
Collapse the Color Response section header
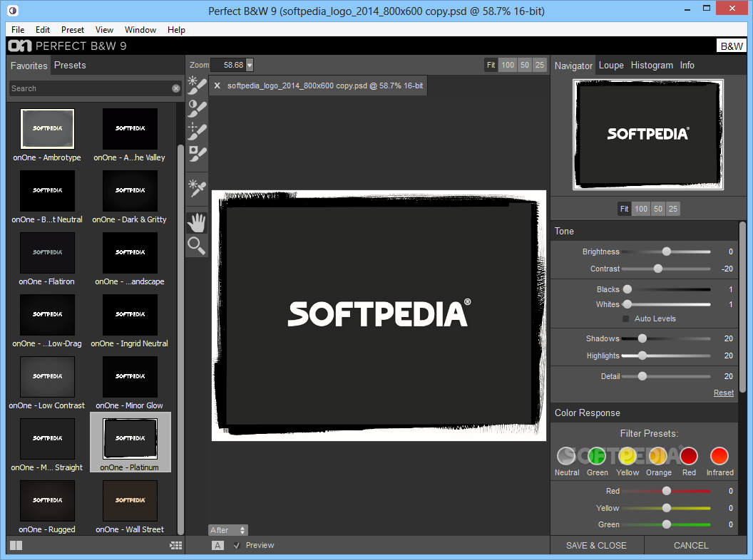pyautogui.click(x=644, y=413)
